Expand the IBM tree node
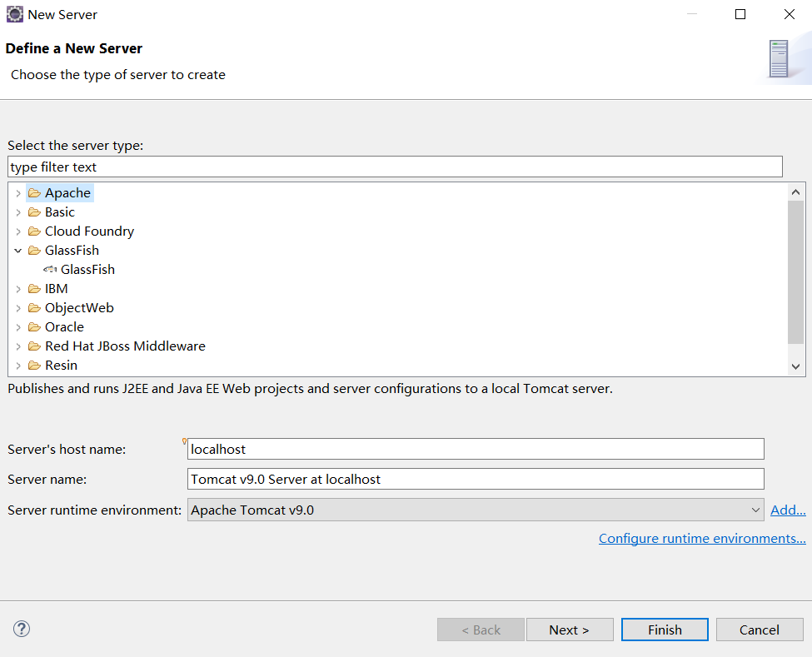The image size is (812, 657). pyautogui.click(x=18, y=289)
